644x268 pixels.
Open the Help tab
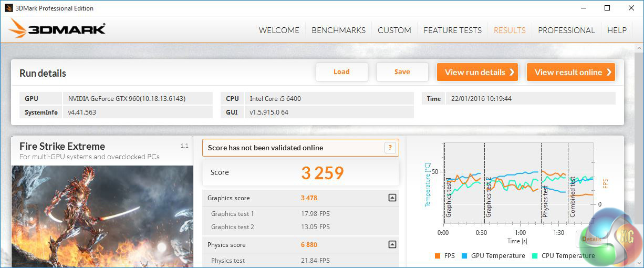pyautogui.click(x=617, y=30)
